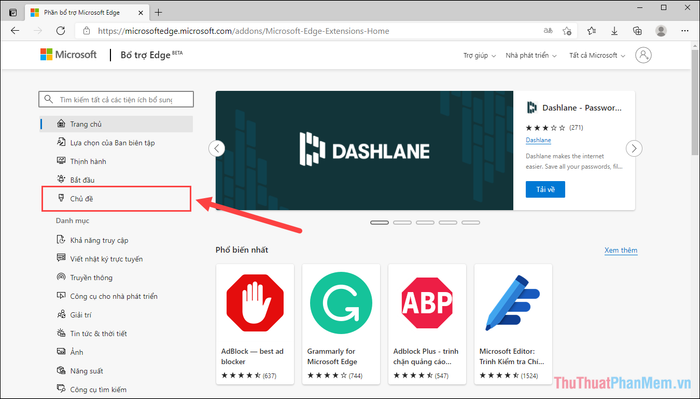Click Xem thêm for popular extensions
The image size is (700, 399).
coord(621,250)
